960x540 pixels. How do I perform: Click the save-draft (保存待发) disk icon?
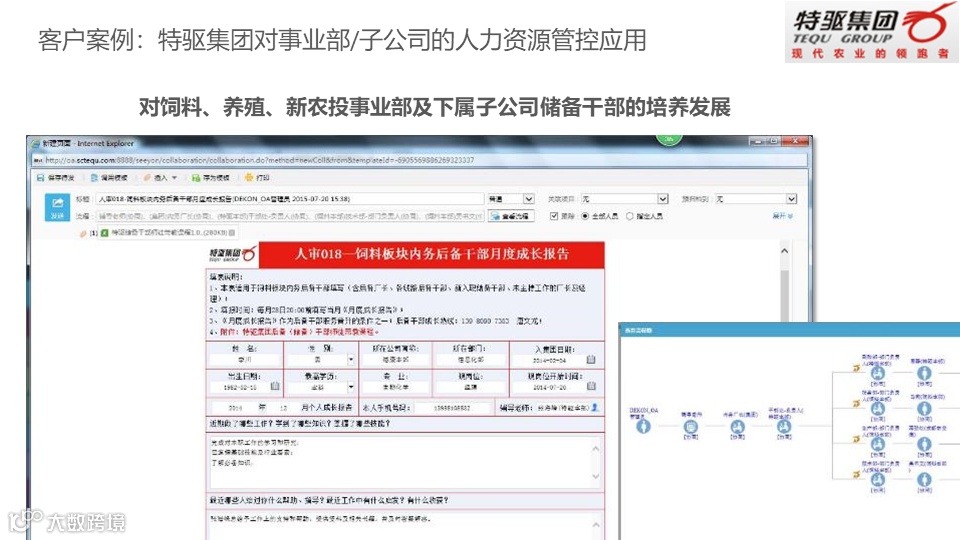coord(40,178)
